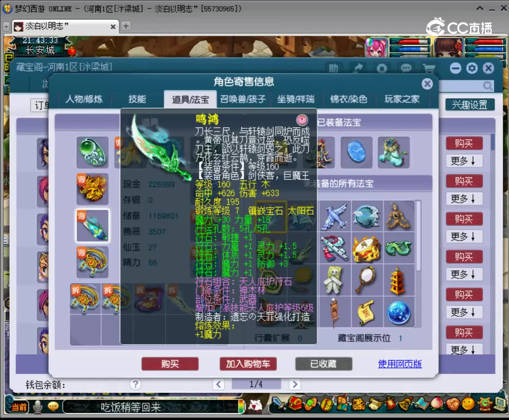Open the chat bubble icon in 藏宝阁 header
This screenshot has width=509, height=420.
tap(406, 68)
